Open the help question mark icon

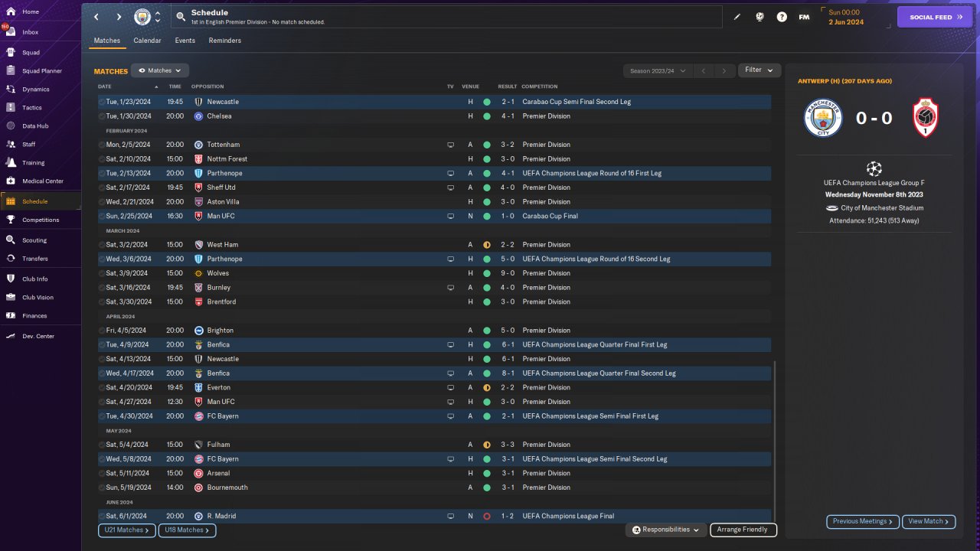[782, 17]
